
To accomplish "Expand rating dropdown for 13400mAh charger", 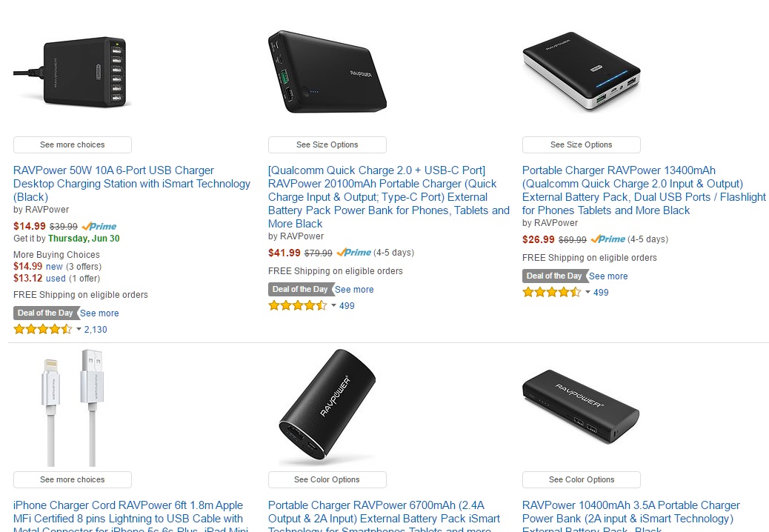I will point(587,293).
